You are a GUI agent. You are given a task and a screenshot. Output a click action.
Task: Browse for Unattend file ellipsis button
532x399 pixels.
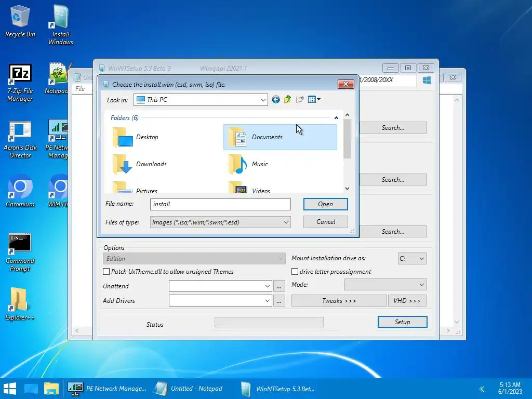278,286
